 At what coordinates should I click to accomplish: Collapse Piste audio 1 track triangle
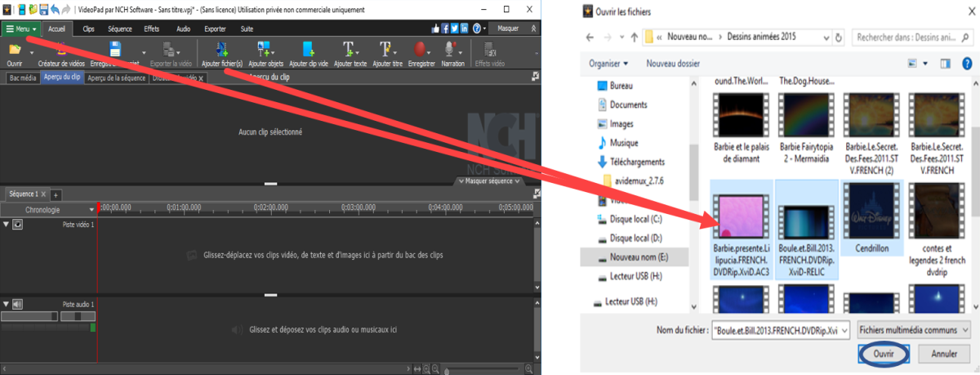7,304
